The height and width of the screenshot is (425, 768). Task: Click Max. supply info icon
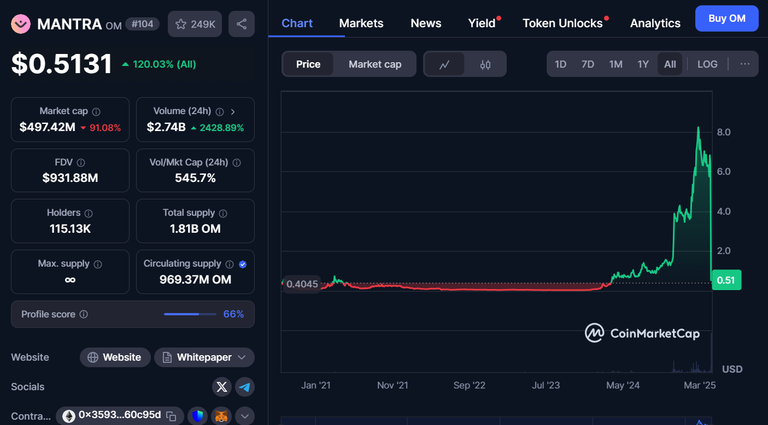(x=98, y=264)
